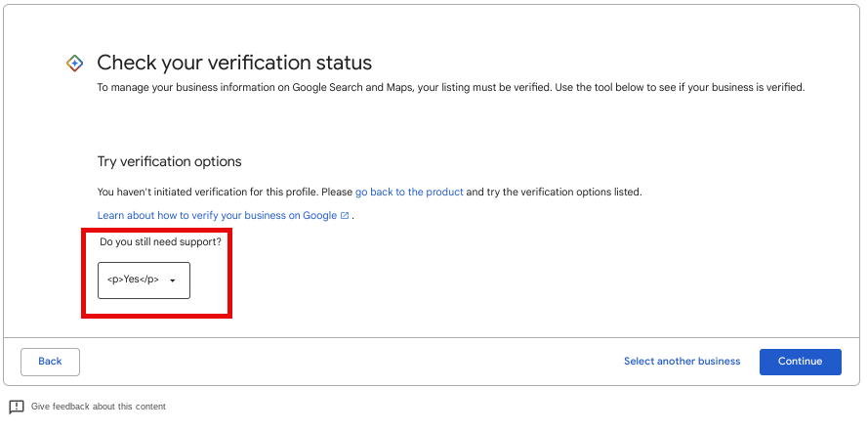Follow the 'go back to the product' link
Viewport: 868px width, 431px height.
tap(409, 193)
